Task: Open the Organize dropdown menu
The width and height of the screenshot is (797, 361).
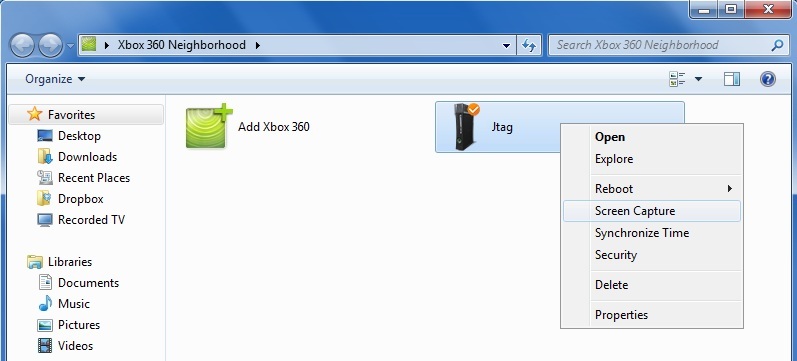Action: click(x=55, y=79)
